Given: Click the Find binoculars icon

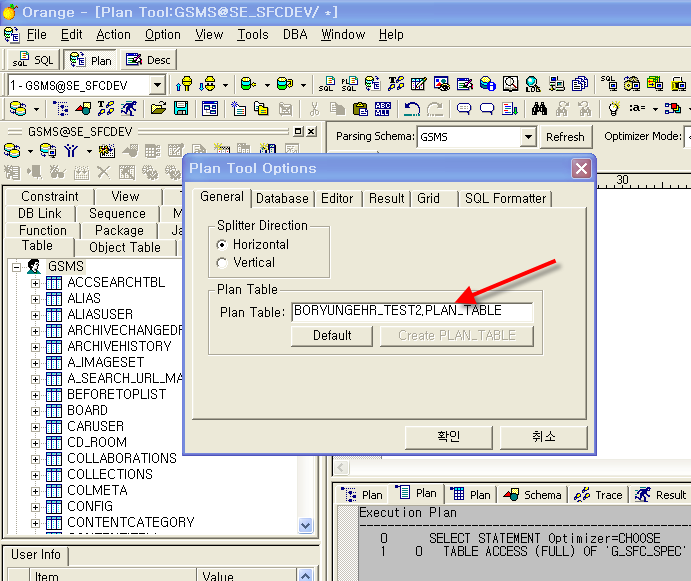Looking at the screenshot, I should [539, 108].
